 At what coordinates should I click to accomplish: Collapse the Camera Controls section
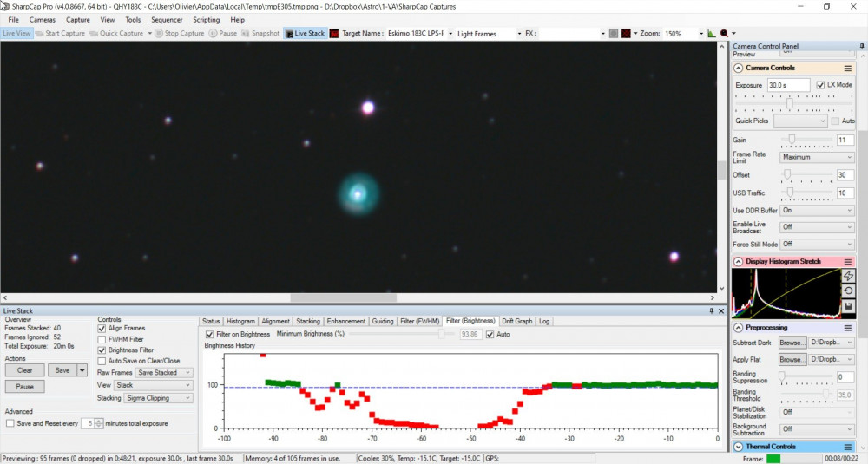point(739,68)
